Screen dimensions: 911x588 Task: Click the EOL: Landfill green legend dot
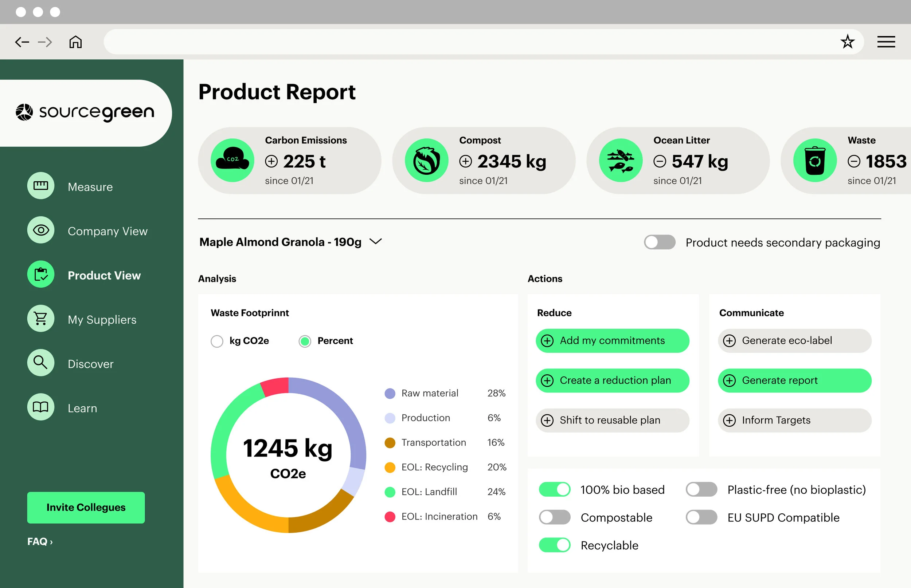390,492
